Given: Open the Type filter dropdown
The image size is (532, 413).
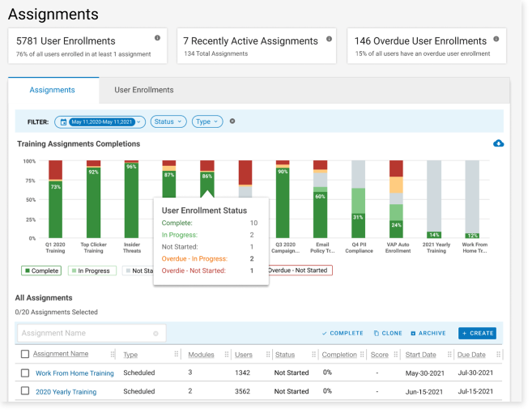Looking at the screenshot, I should coord(207,121).
